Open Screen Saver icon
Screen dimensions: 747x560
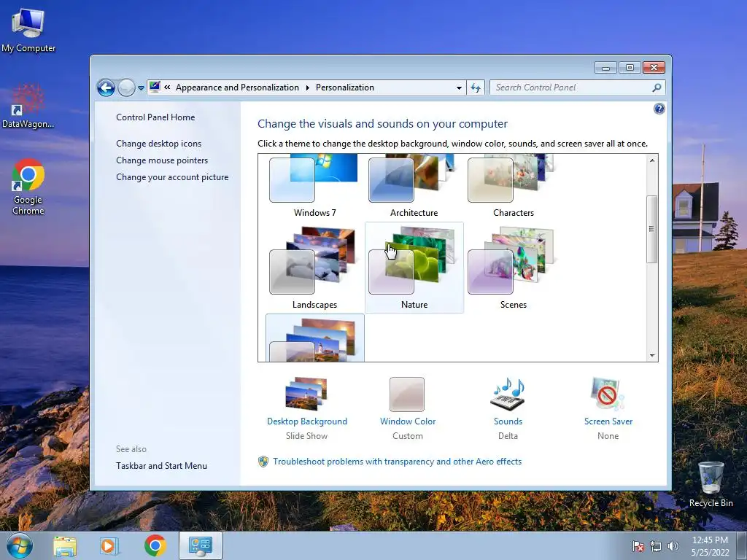point(607,394)
